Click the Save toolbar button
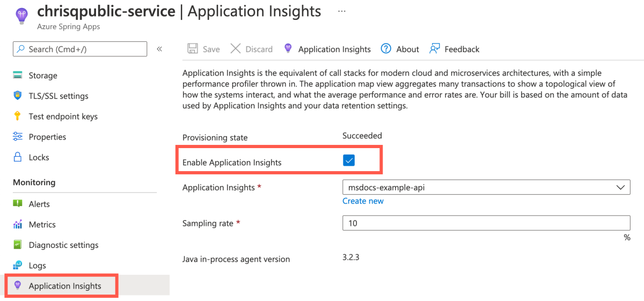 (x=203, y=49)
